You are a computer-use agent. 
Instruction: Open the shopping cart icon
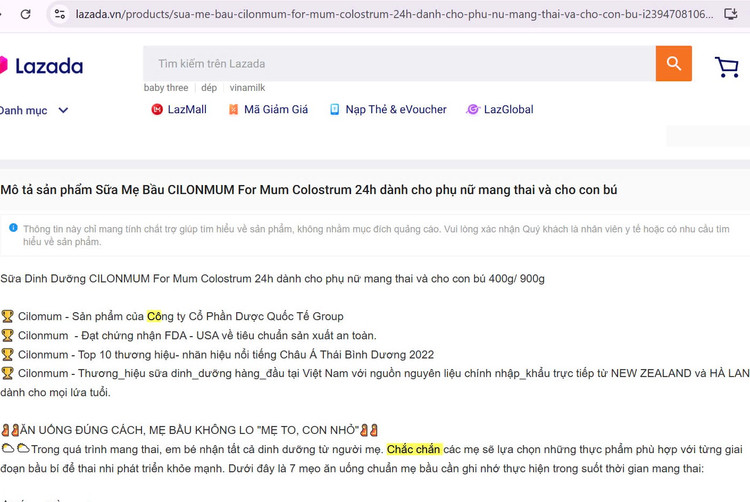727,66
